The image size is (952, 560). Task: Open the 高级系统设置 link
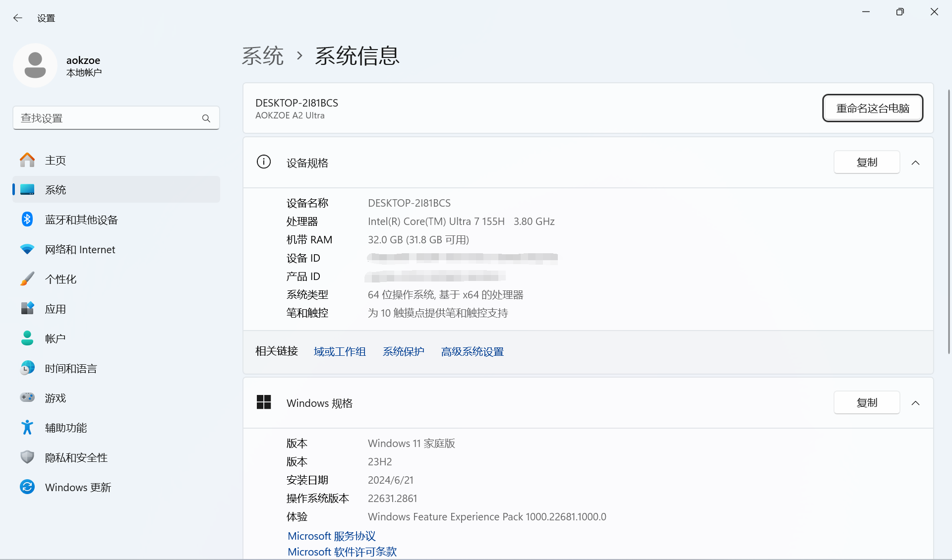[473, 351]
